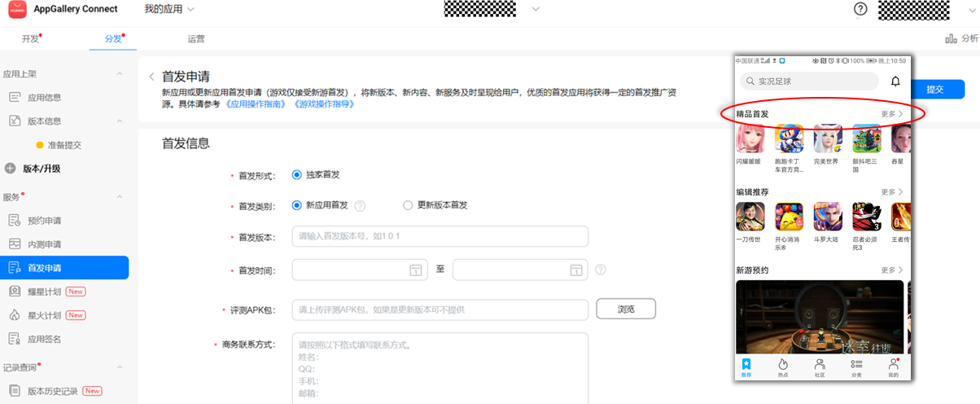980x404 pixels.
Task: Click the plus icon next to 版本/升级
Action: 10,169
